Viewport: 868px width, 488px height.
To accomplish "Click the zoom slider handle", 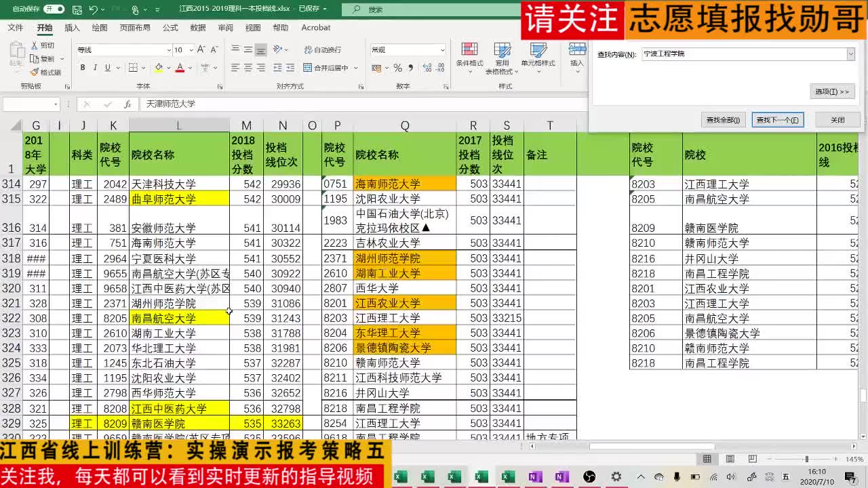I will 806,460.
